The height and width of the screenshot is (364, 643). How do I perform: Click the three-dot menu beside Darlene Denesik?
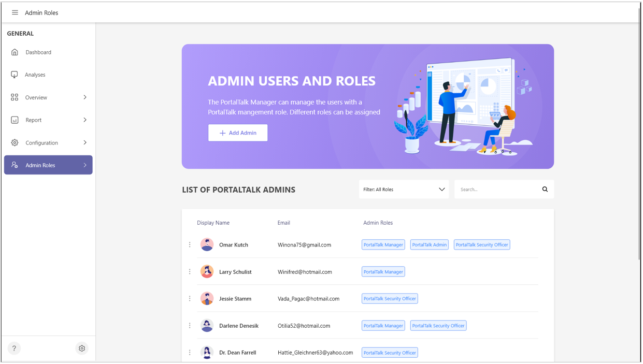pos(190,326)
